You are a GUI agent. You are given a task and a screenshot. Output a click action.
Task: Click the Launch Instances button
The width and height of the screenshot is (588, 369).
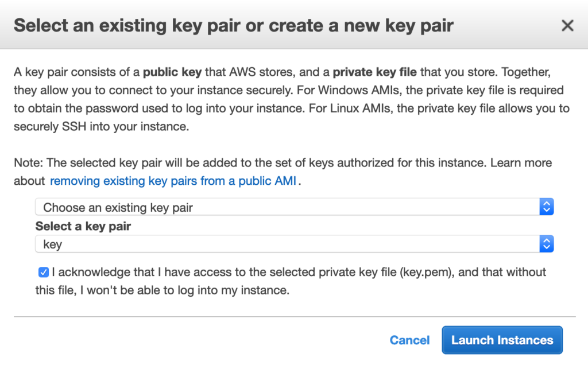[x=502, y=340]
